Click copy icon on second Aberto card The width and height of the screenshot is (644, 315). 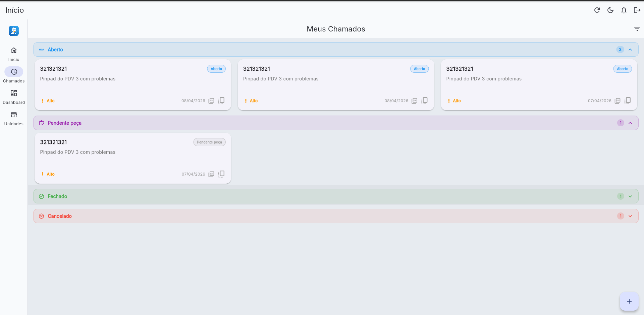[424, 101]
